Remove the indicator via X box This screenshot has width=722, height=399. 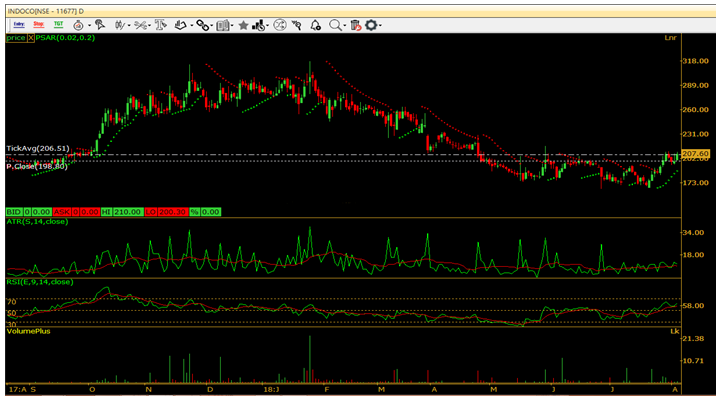tap(31, 38)
